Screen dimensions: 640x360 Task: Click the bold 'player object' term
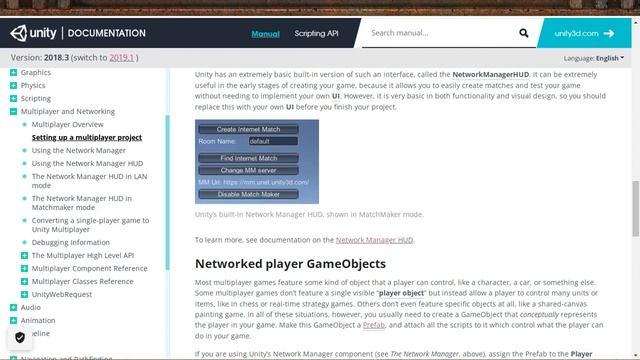pos(402,293)
